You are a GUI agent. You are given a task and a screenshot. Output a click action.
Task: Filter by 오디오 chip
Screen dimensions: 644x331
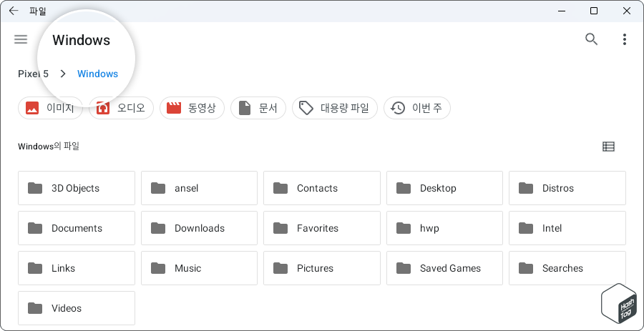[121, 108]
